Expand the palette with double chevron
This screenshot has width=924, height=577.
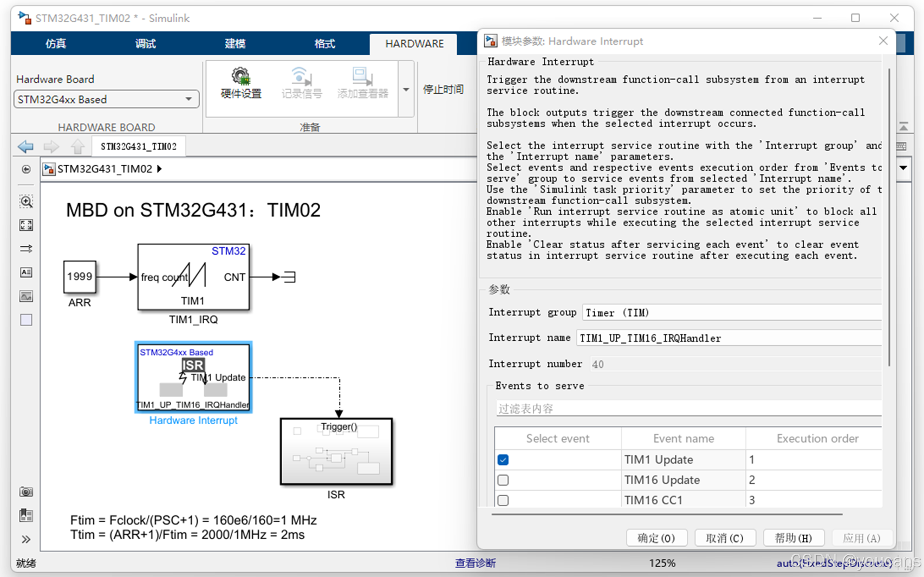point(26,540)
